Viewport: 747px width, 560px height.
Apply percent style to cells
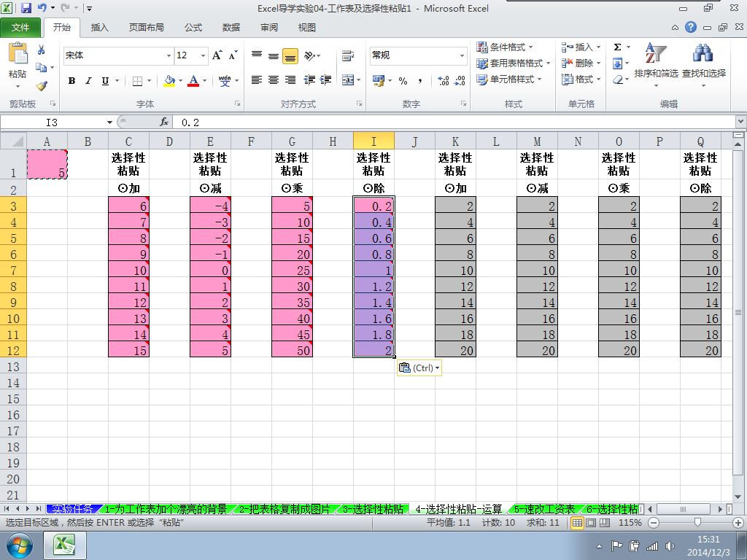coord(403,81)
